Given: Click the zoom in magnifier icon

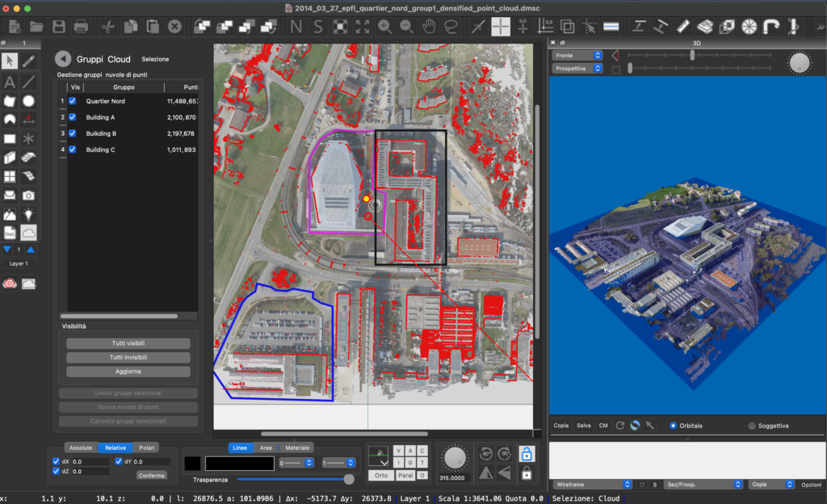Looking at the screenshot, I should coord(384,27).
